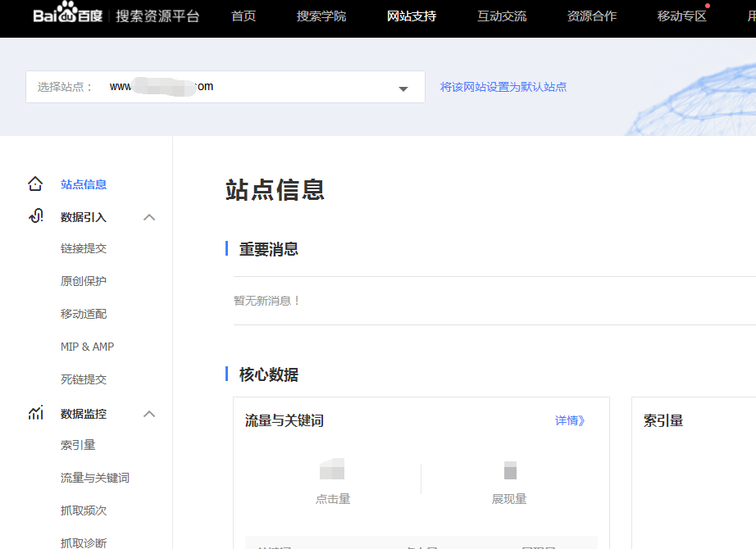Screen dimensions: 756x549
Task: Collapse the 数据引入 sidebar section
Action: tap(149, 216)
